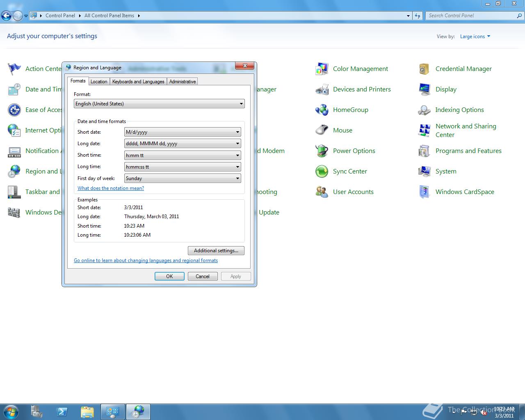525x420 pixels.
Task: Open Server Manager on the taskbar
Action: [x=37, y=412]
